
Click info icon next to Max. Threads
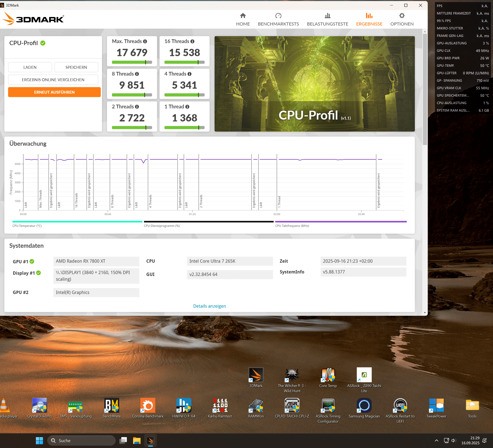(145, 41)
